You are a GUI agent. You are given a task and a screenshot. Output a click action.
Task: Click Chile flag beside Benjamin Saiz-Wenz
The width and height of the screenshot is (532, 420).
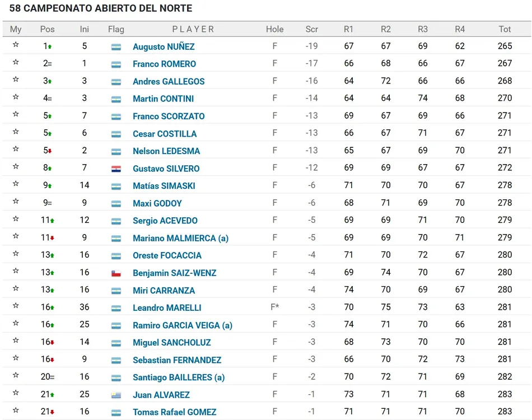[x=116, y=273]
